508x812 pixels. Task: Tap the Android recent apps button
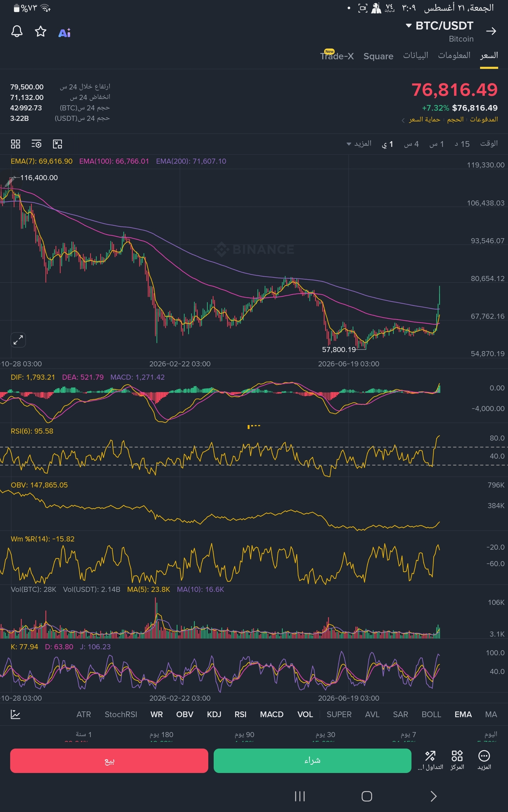coord(300,796)
